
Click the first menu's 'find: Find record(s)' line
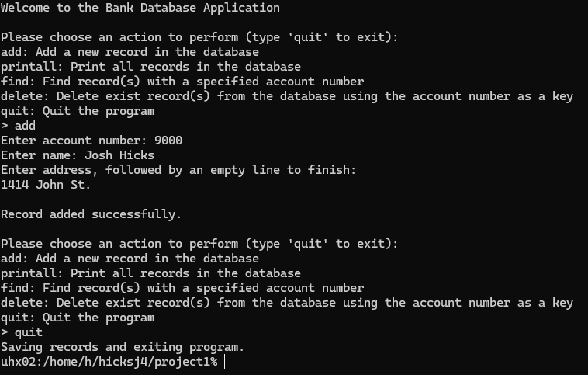point(182,82)
